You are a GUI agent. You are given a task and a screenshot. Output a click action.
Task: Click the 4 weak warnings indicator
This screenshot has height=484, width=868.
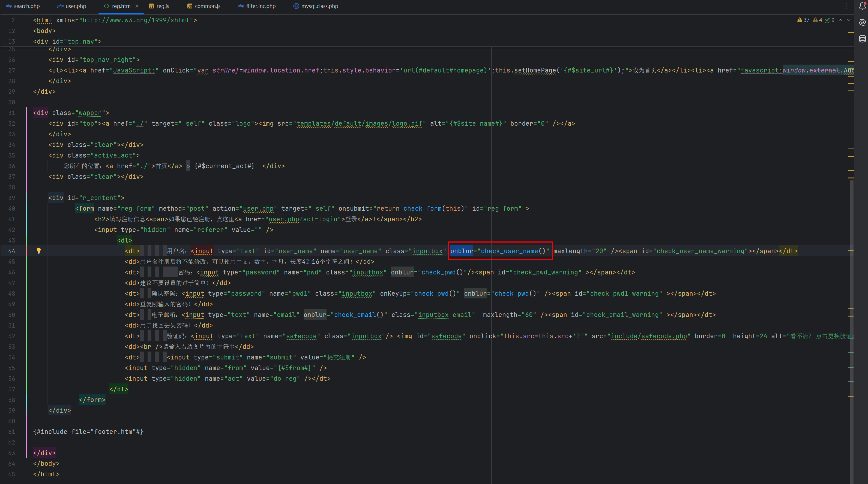[818, 20]
